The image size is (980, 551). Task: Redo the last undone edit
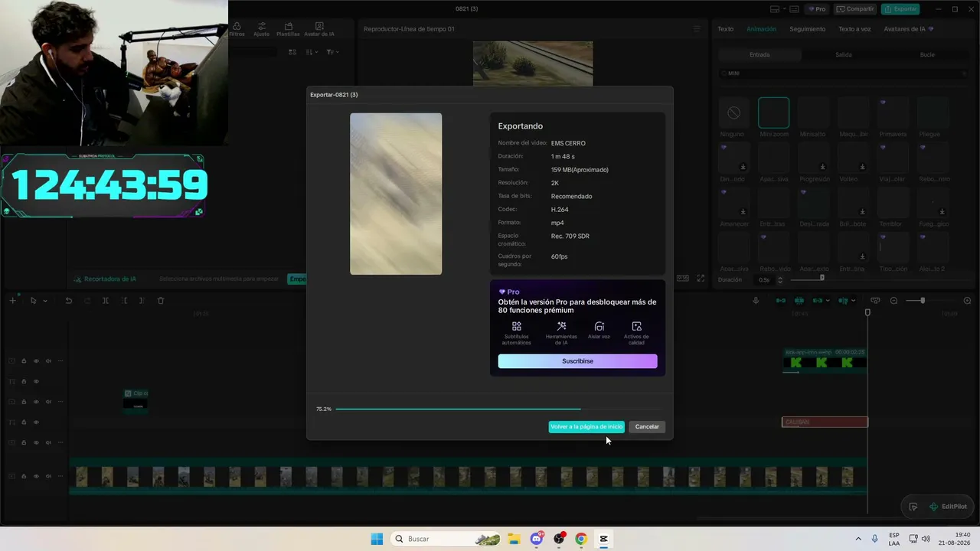click(87, 301)
